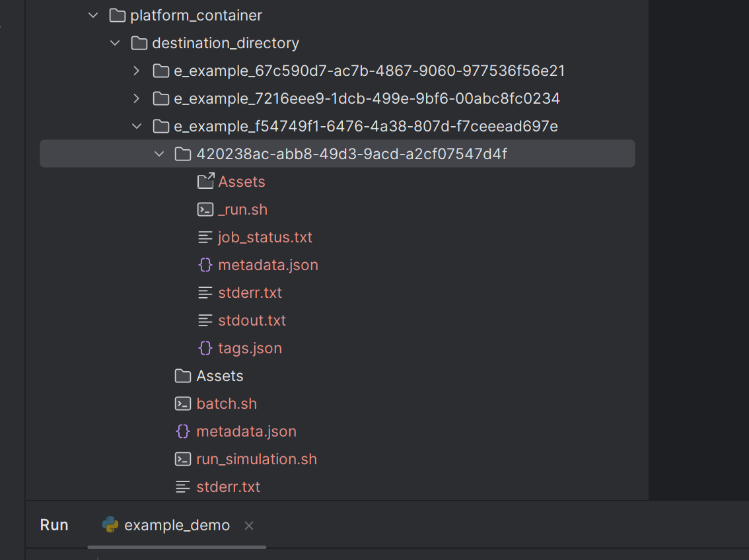This screenshot has height=560, width=749.
Task: Expand the e_example_7216eee9 folder
Action: point(137,98)
